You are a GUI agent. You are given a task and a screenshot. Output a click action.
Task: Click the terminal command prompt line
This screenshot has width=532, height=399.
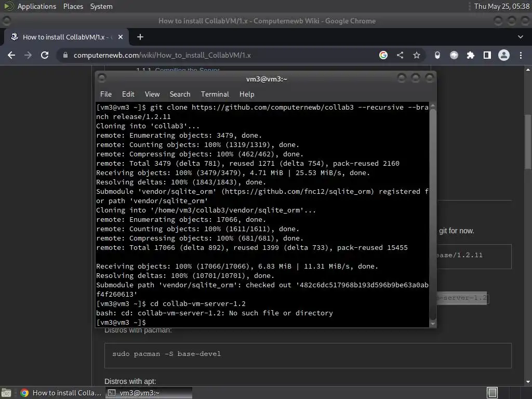click(121, 322)
